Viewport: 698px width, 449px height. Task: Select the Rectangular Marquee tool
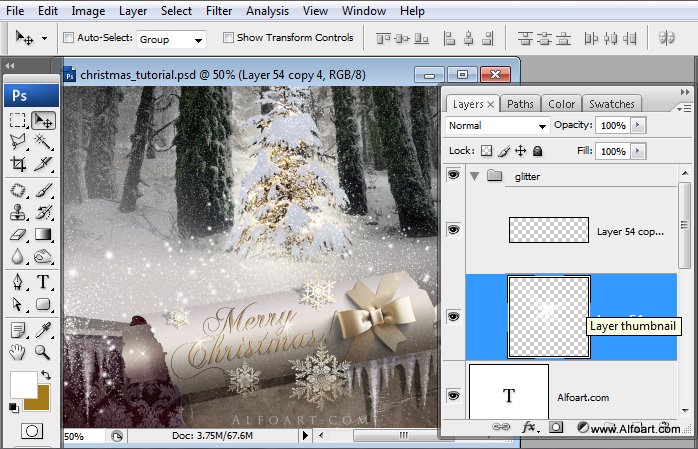18,121
